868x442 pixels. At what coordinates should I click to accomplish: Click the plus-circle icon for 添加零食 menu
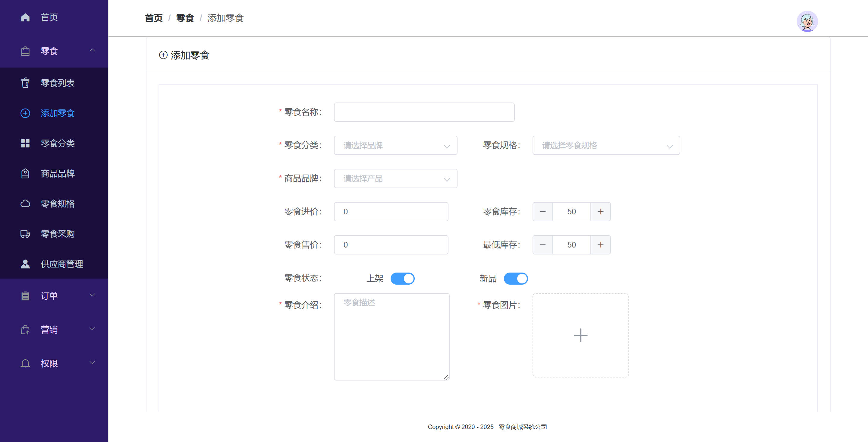25,113
